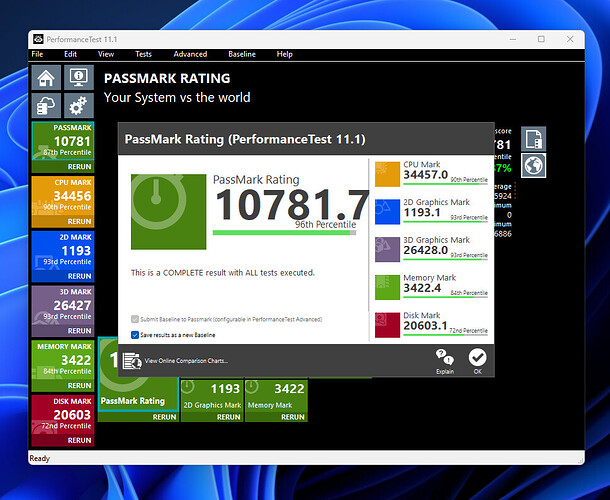Image resolution: width=610 pixels, height=500 pixels.
Task: Open the Tests menu
Action: click(143, 54)
